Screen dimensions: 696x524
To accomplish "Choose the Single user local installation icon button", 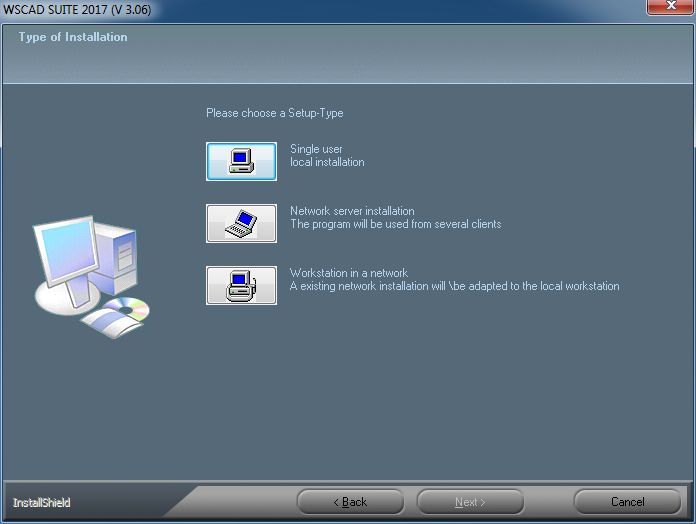I will click(x=241, y=162).
